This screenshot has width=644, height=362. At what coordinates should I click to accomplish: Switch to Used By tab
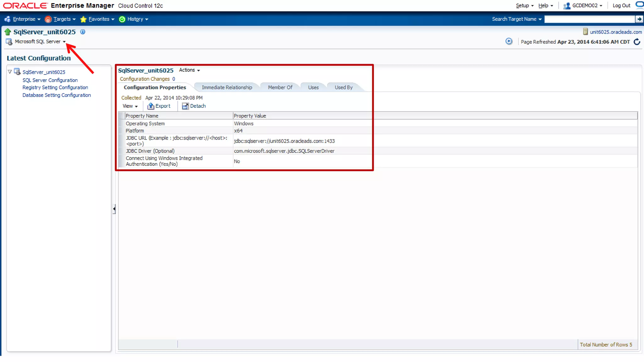pyautogui.click(x=343, y=87)
